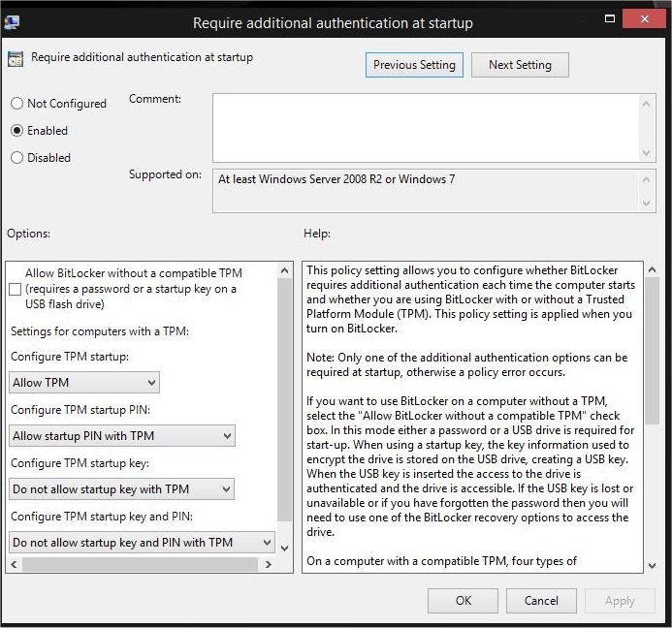Click the Supported on text field
This screenshot has width=672, height=628.
click(x=425, y=191)
